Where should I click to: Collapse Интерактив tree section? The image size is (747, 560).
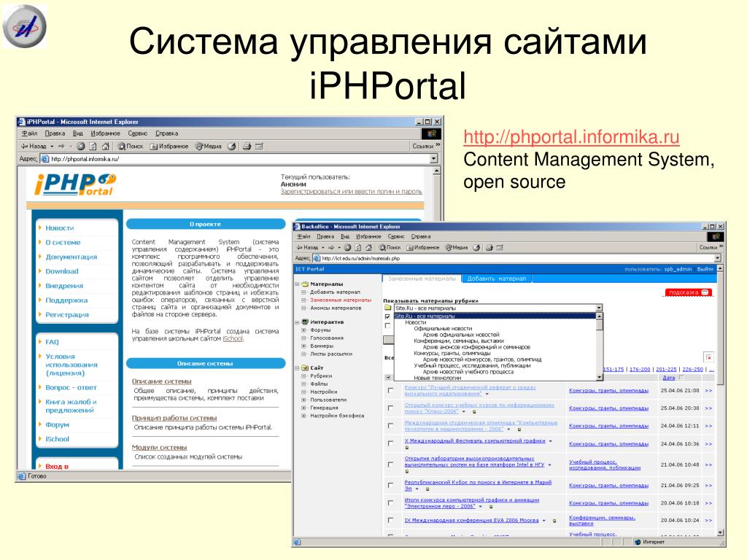[297, 322]
